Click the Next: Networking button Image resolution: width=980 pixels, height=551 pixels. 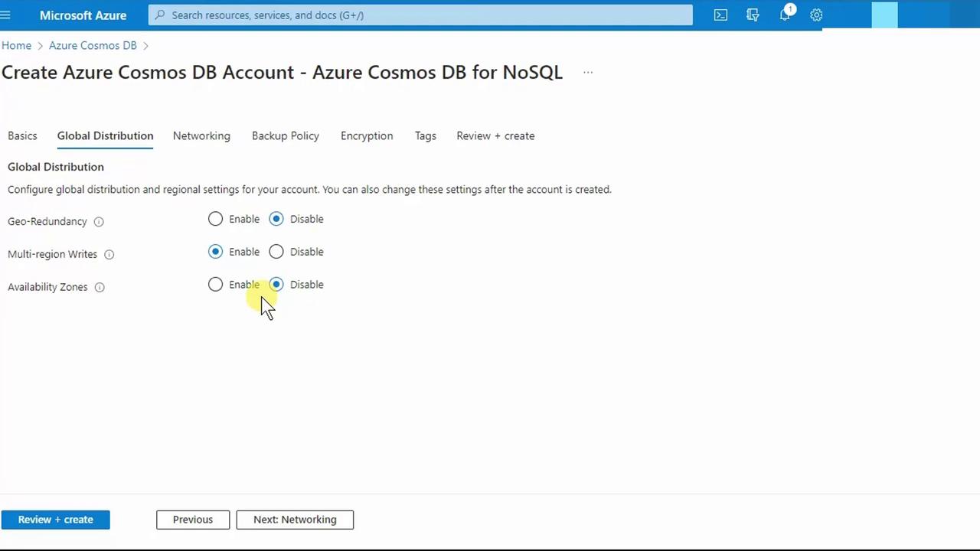click(295, 520)
